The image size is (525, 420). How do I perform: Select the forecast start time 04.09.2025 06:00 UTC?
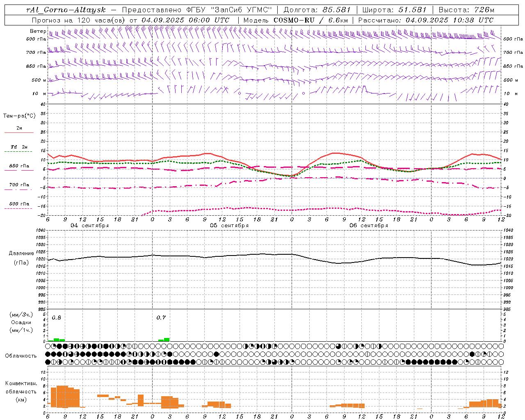pyautogui.click(x=185, y=20)
